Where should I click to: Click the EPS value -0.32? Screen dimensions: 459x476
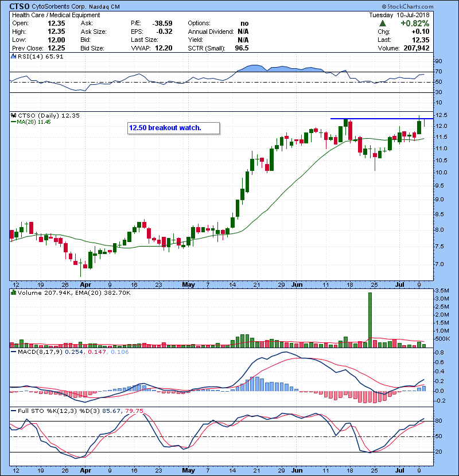tap(164, 32)
